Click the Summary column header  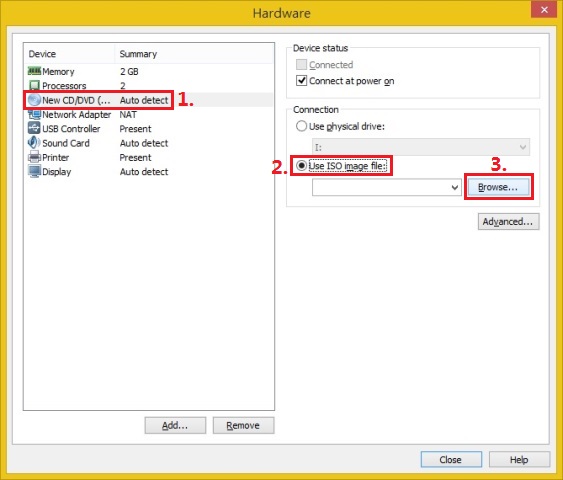pyautogui.click(x=138, y=54)
